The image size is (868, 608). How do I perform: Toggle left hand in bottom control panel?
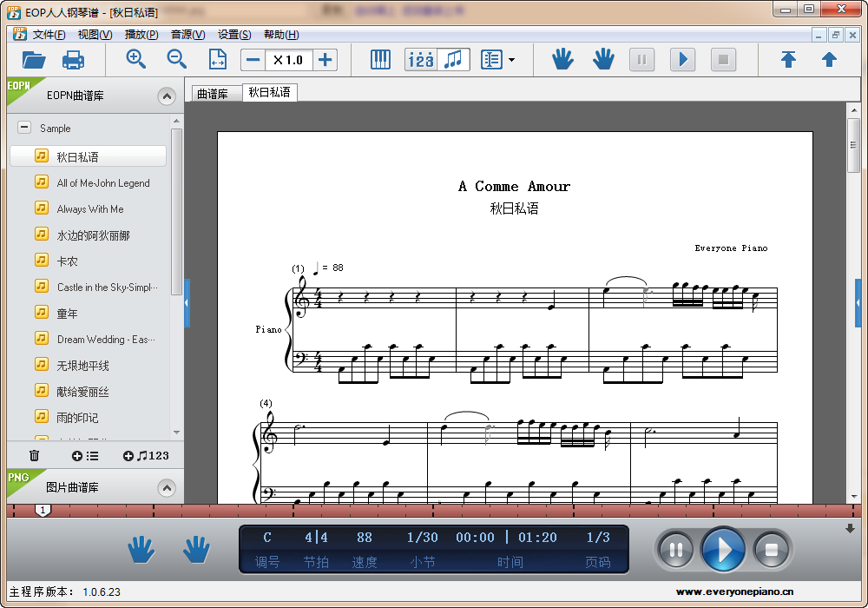click(141, 549)
